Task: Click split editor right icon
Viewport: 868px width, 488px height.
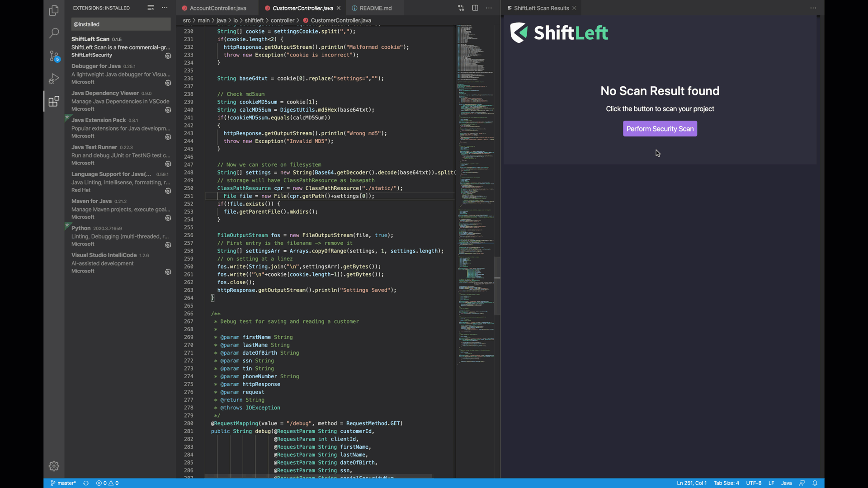Action: 475,8
